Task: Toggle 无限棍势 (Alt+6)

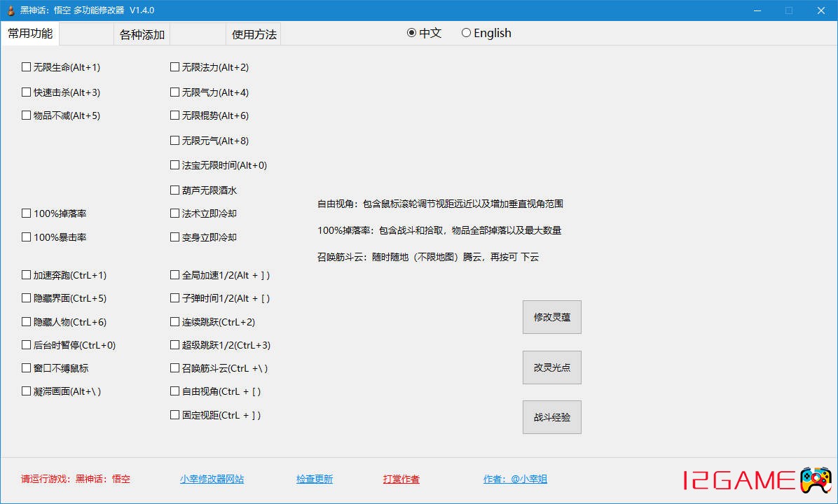Action: 174,115
